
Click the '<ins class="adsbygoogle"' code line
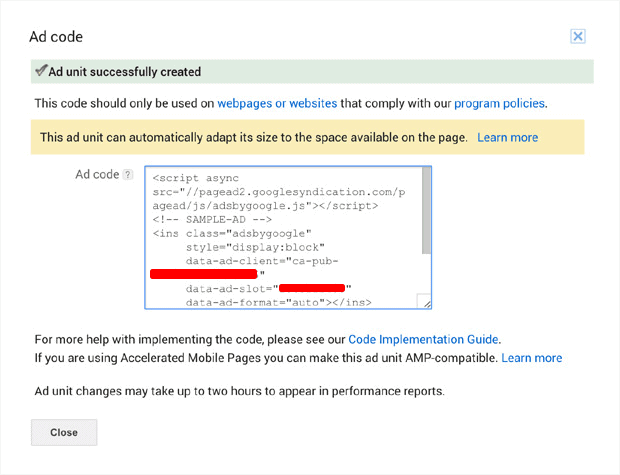pyautogui.click(x=232, y=233)
